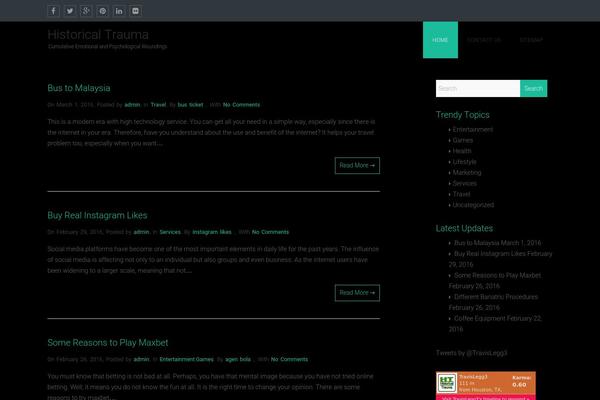Open the CONTACT US menu item
Viewport: 600px width, 400px height.
(484, 40)
